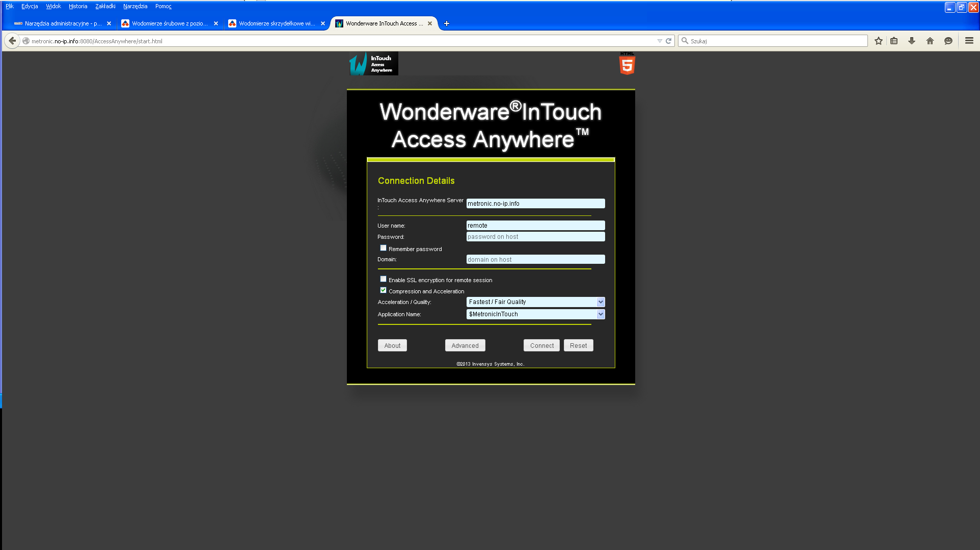Open the browser Zakładki menu

click(x=105, y=6)
